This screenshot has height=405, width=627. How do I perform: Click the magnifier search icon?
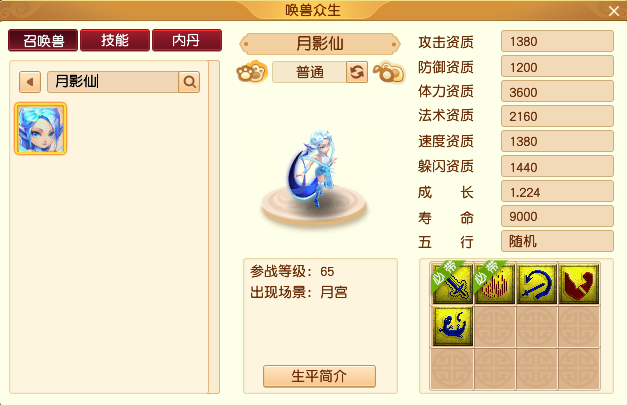[x=189, y=82]
